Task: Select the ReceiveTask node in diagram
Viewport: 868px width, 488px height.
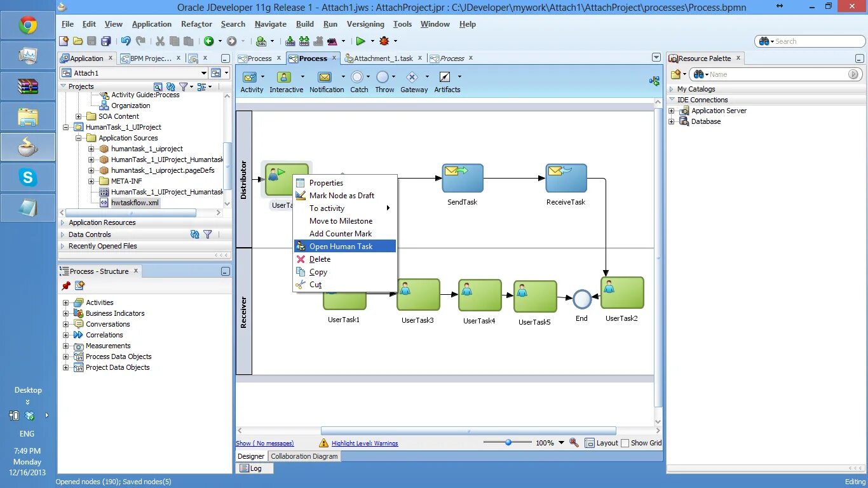Action: coord(566,179)
